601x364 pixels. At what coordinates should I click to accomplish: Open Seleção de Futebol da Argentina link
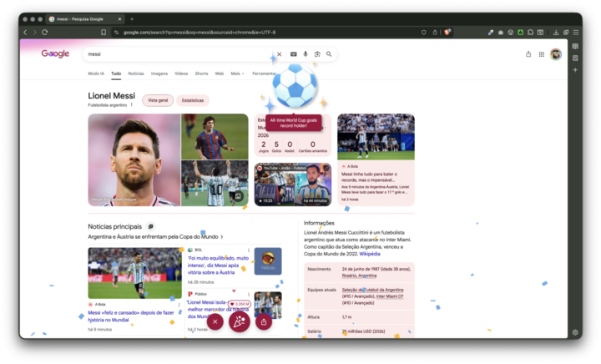pos(372,290)
